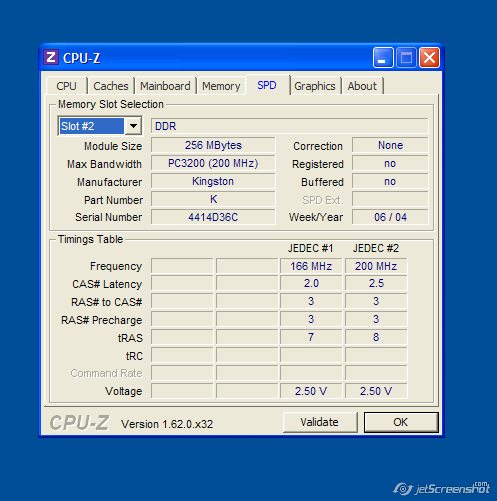
Task: Click the tRAS value 8
Action: [376, 337]
